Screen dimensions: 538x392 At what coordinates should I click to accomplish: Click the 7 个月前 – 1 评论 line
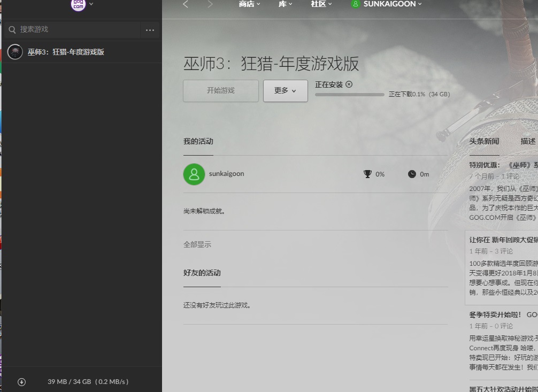[x=494, y=176]
